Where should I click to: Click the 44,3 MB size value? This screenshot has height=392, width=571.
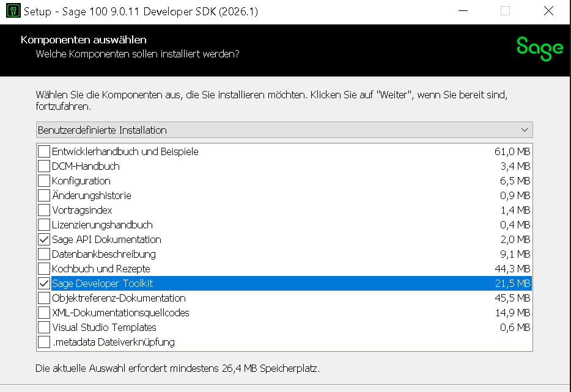tap(512, 269)
